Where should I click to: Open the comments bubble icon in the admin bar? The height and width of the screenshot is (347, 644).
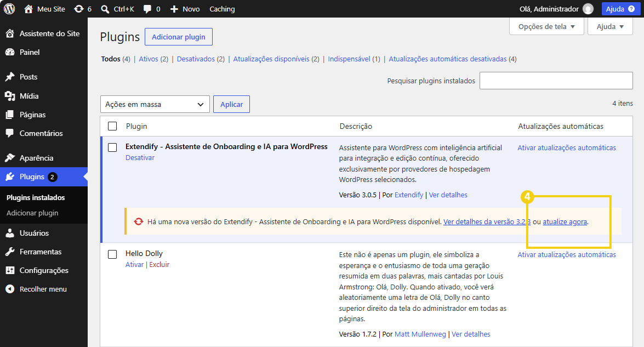(147, 9)
